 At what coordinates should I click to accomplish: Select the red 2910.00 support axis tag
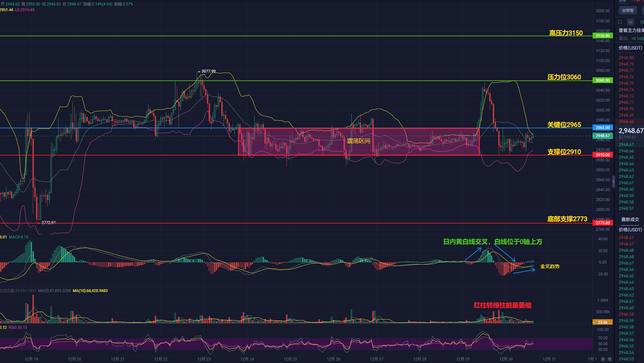[x=602, y=155]
